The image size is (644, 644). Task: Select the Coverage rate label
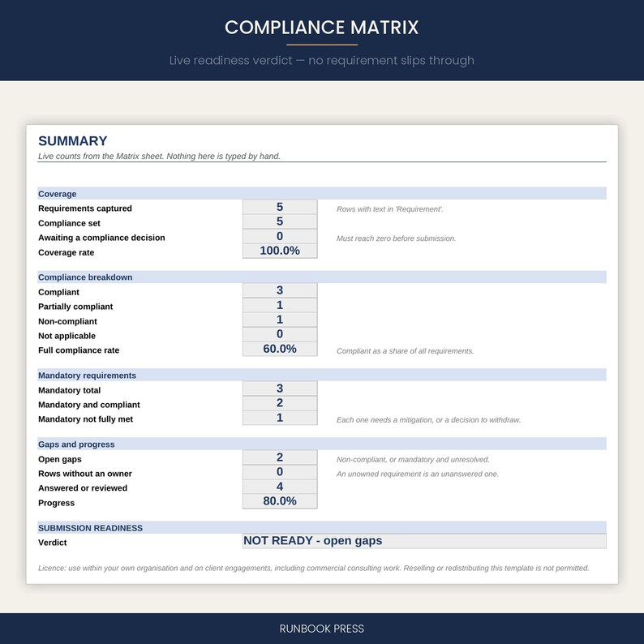click(x=67, y=252)
